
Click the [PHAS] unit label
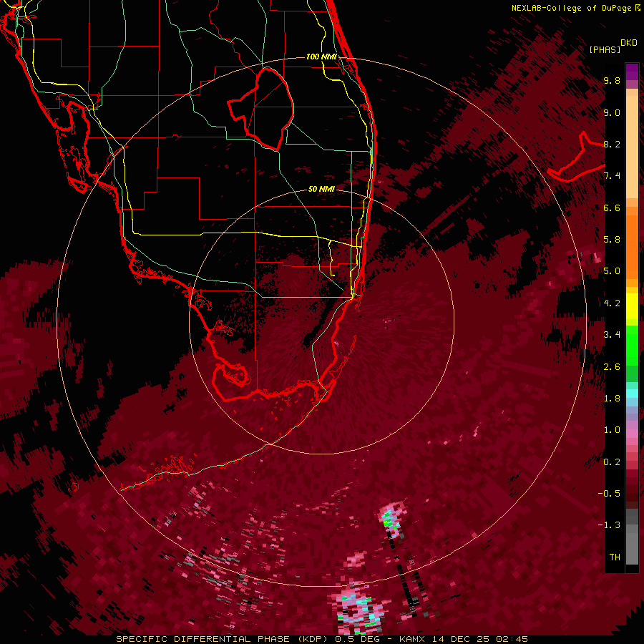coord(605,49)
